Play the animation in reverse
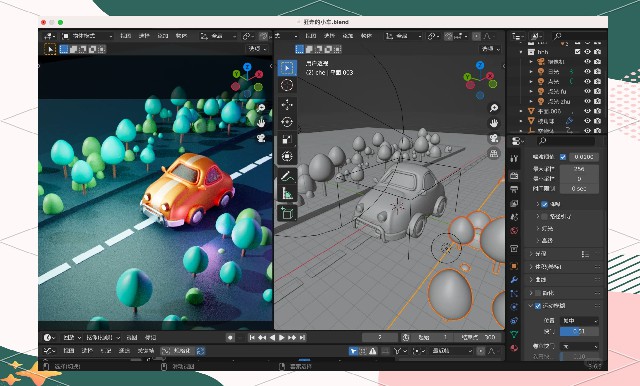The width and height of the screenshot is (640, 386). point(272,337)
